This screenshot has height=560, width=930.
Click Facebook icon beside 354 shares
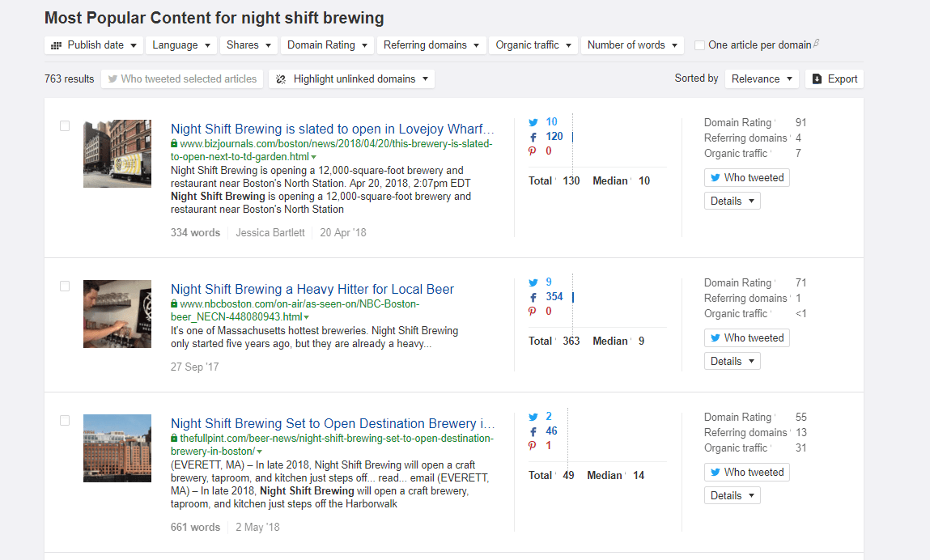click(x=533, y=297)
